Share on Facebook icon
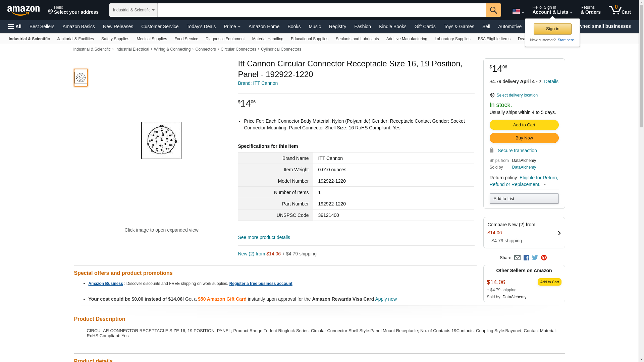 [526, 258]
